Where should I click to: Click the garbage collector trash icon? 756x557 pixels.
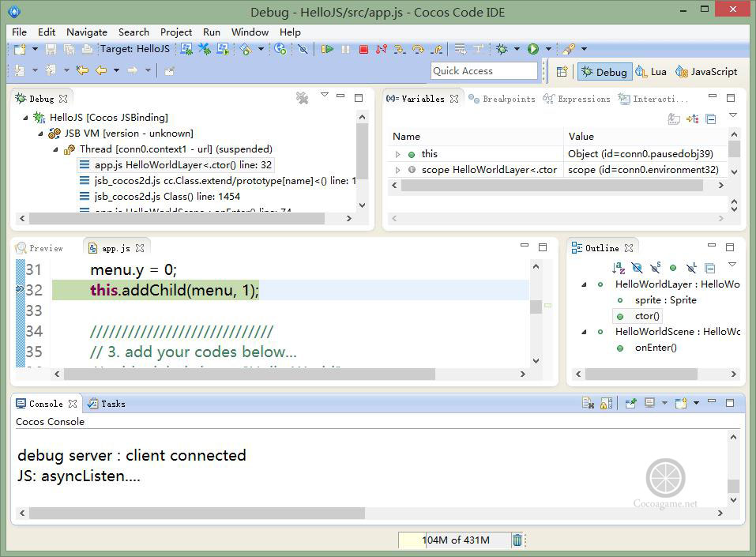[x=517, y=540]
